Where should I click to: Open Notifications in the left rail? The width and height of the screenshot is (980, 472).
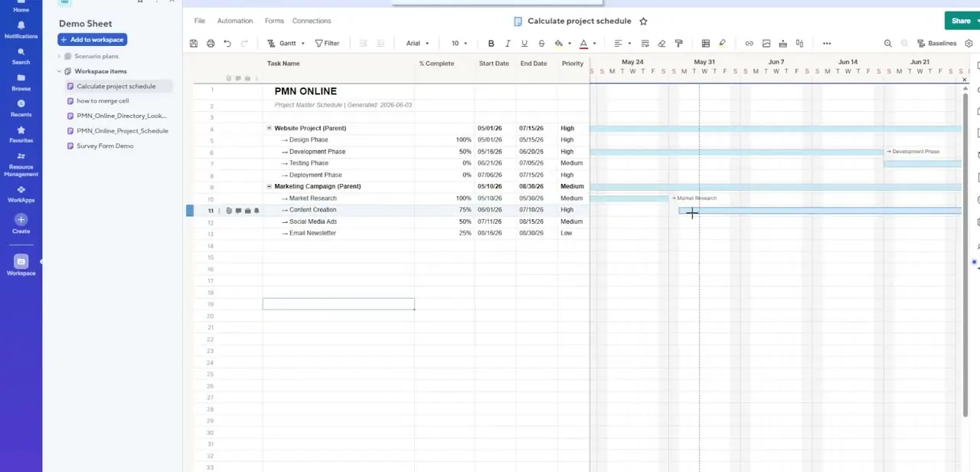click(21, 30)
